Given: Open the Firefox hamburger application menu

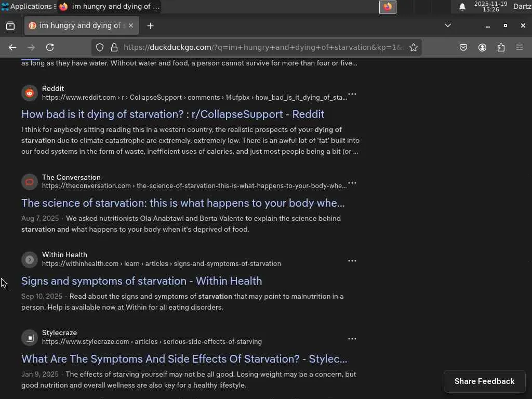Looking at the screenshot, I should coord(520,47).
